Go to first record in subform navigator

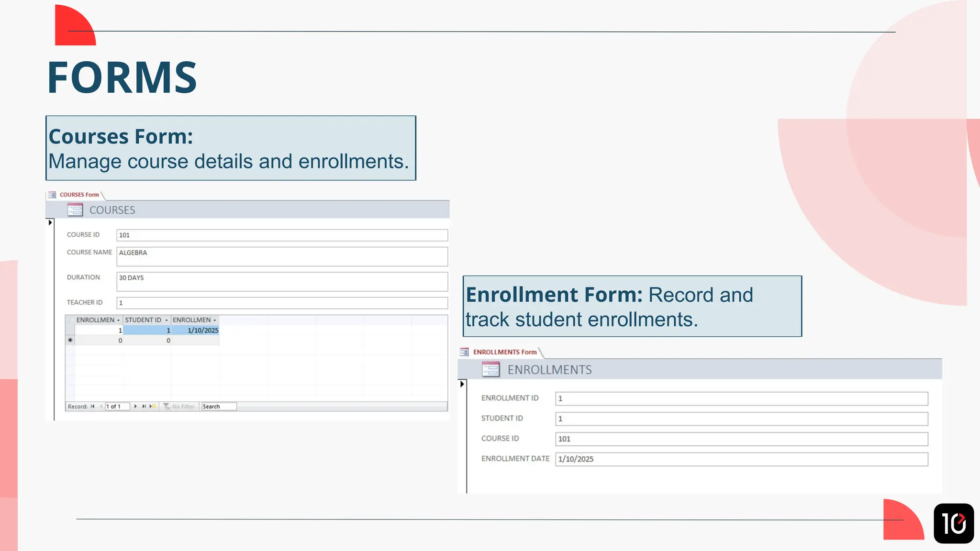pyautogui.click(x=92, y=407)
